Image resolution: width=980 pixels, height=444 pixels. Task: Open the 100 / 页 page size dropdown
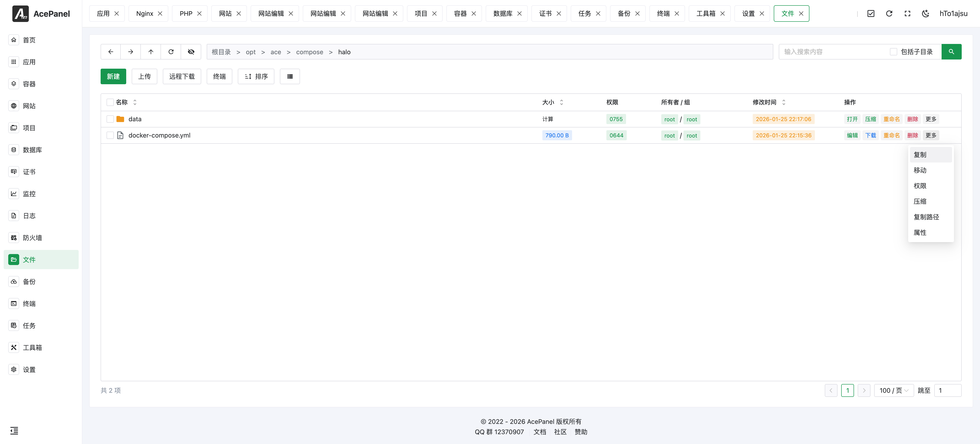click(x=894, y=391)
